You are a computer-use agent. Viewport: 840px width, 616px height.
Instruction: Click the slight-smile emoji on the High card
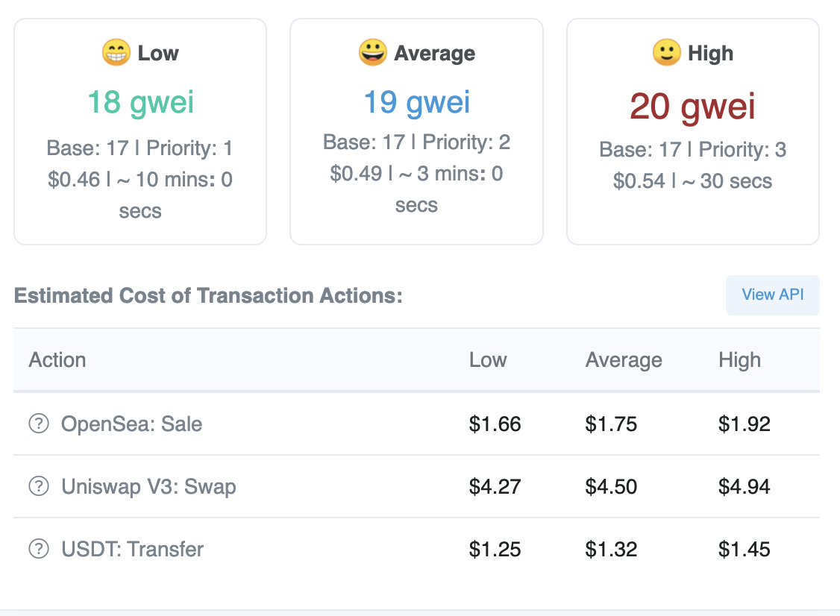pyautogui.click(x=668, y=53)
